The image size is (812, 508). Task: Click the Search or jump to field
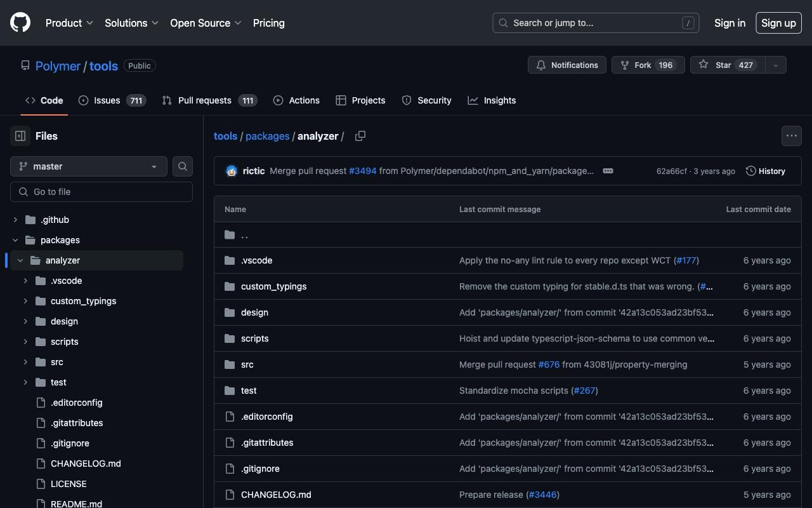coord(596,23)
